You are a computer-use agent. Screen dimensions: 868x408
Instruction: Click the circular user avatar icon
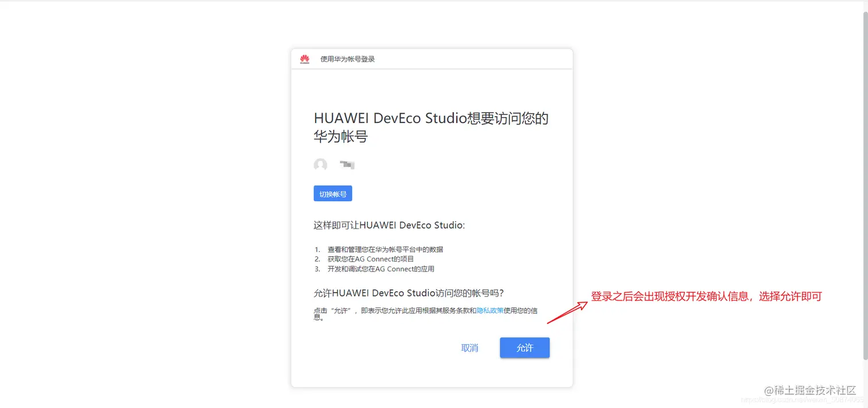[320, 165]
